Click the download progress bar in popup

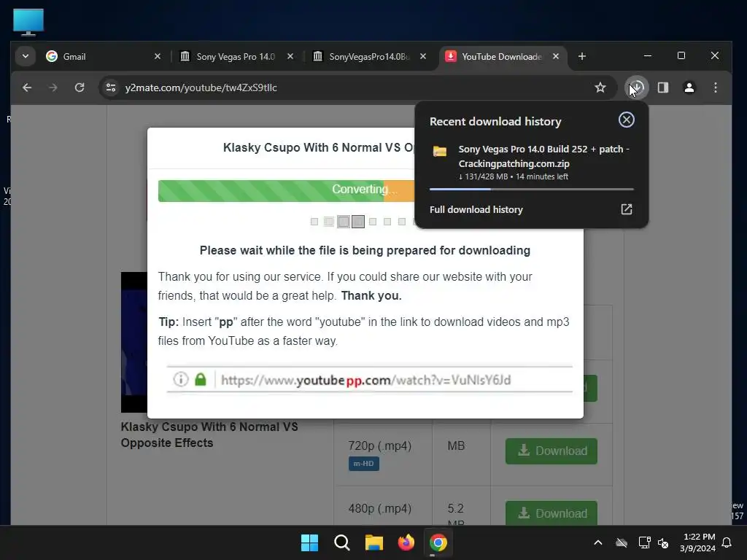532,189
